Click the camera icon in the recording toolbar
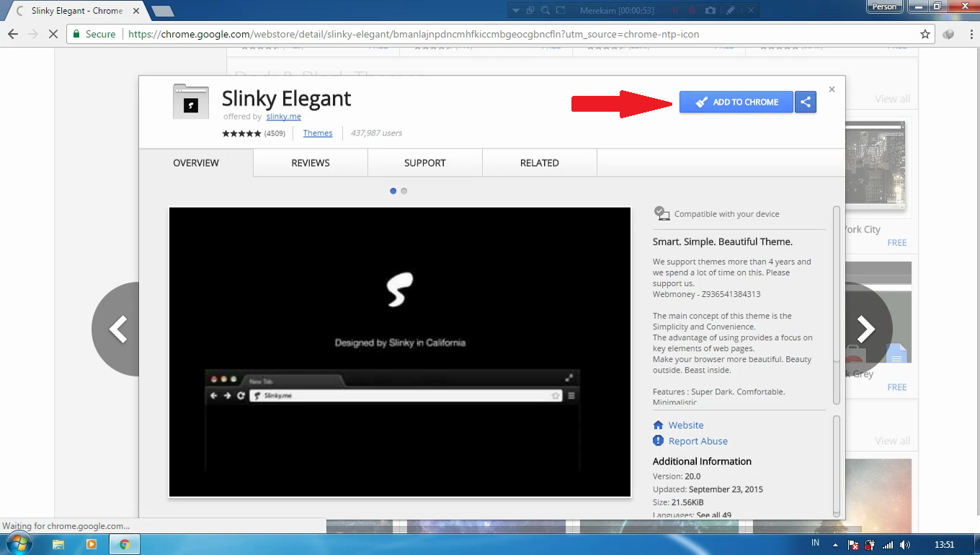Viewport: 980px width, 555px height. (x=710, y=10)
